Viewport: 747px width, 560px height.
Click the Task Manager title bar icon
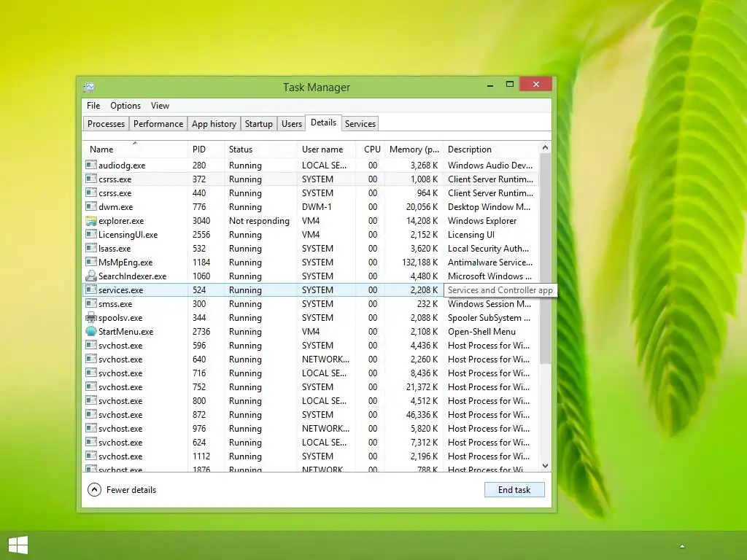tap(89, 87)
